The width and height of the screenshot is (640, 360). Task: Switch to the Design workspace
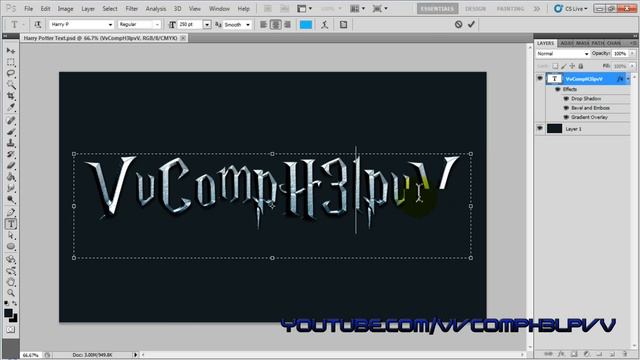tap(476, 9)
